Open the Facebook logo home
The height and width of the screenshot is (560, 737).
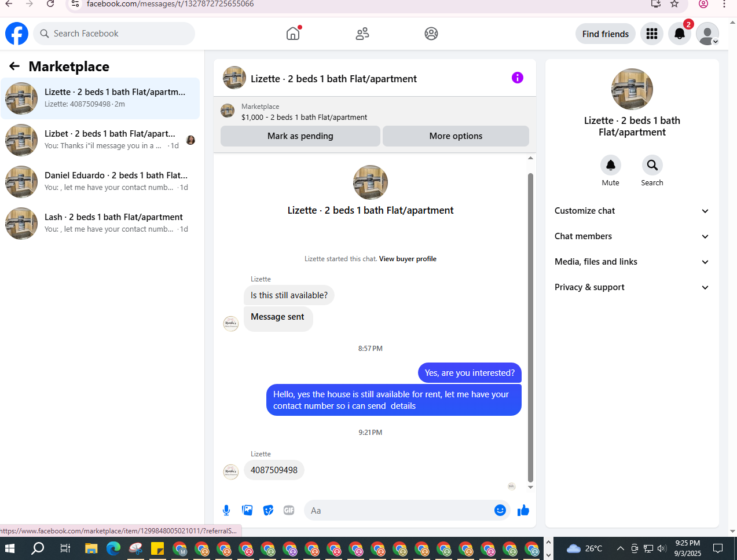click(17, 34)
